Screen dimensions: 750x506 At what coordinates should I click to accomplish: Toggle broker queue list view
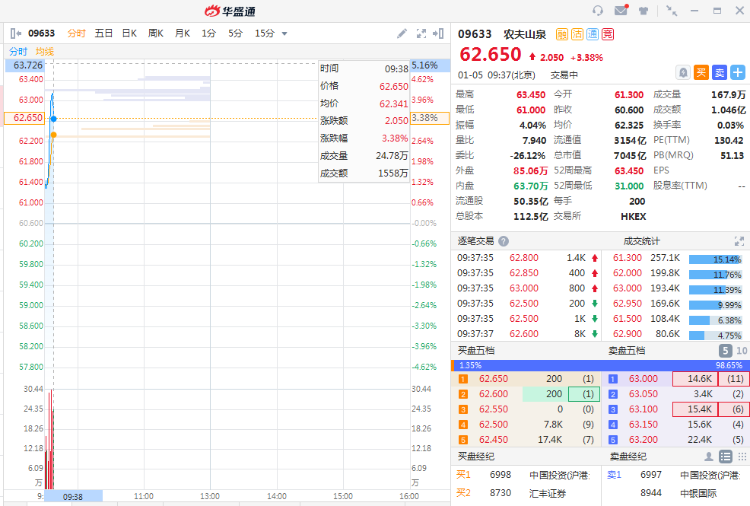click(725, 456)
